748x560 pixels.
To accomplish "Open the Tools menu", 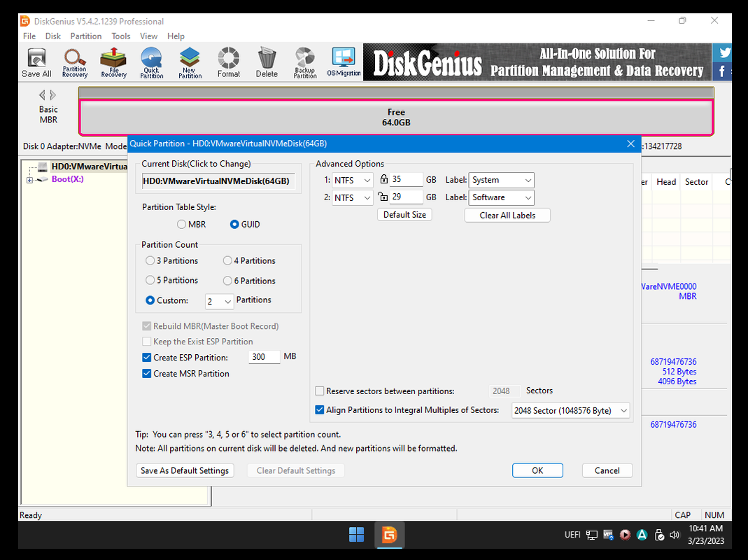I will pyautogui.click(x=120, y=36).
